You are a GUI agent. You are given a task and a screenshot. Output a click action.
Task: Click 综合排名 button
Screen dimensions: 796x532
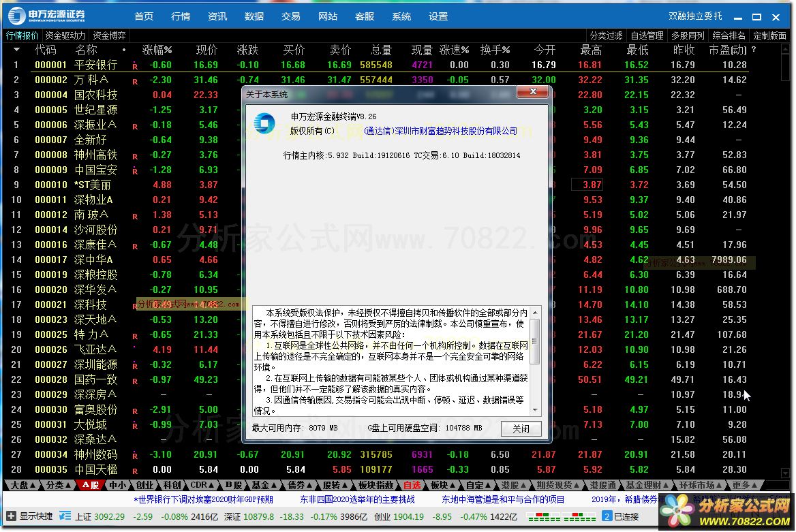click(x=729, y=35)
